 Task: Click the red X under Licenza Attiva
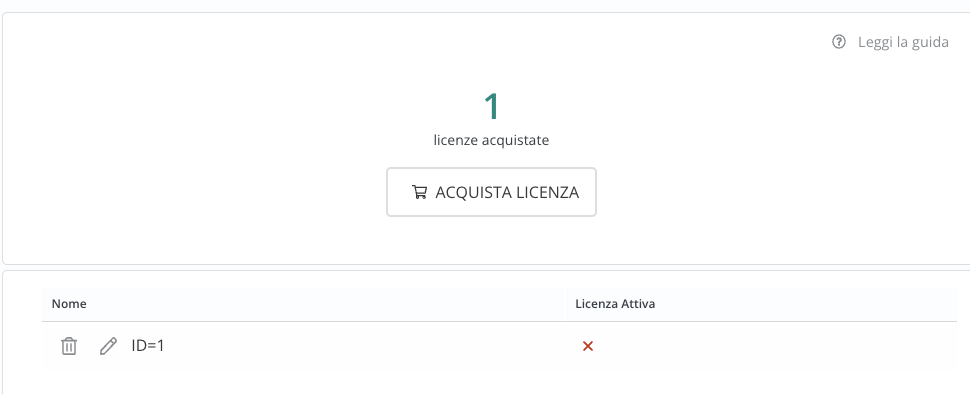pyautogui.click(x=588, y=346)
